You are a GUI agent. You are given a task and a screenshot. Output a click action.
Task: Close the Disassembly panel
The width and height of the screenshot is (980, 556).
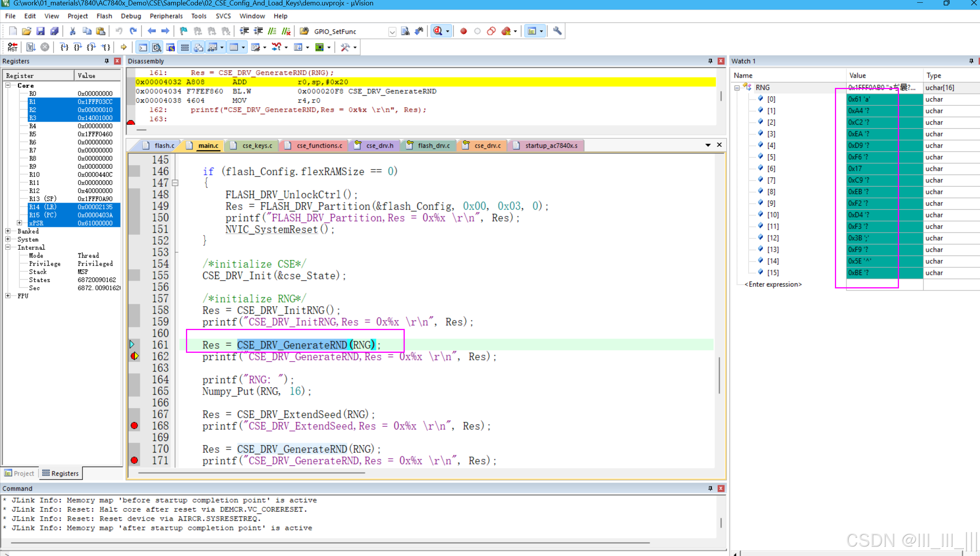pos(721,61)
